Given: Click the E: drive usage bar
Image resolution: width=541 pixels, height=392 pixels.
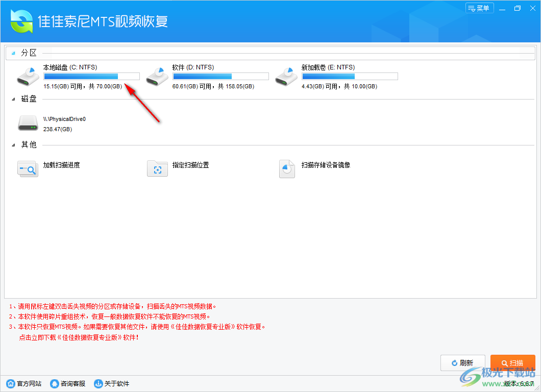Looking at the screenshot, I should click(x=350, y=76).
